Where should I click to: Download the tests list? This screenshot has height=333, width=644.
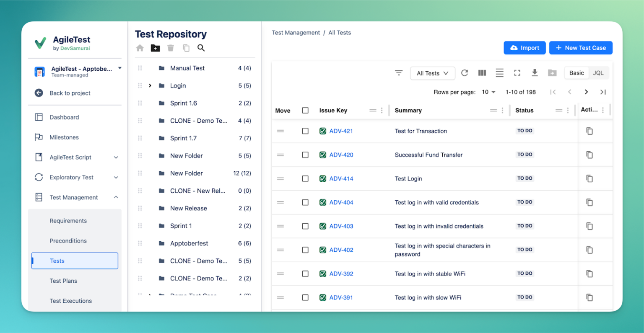535,73
